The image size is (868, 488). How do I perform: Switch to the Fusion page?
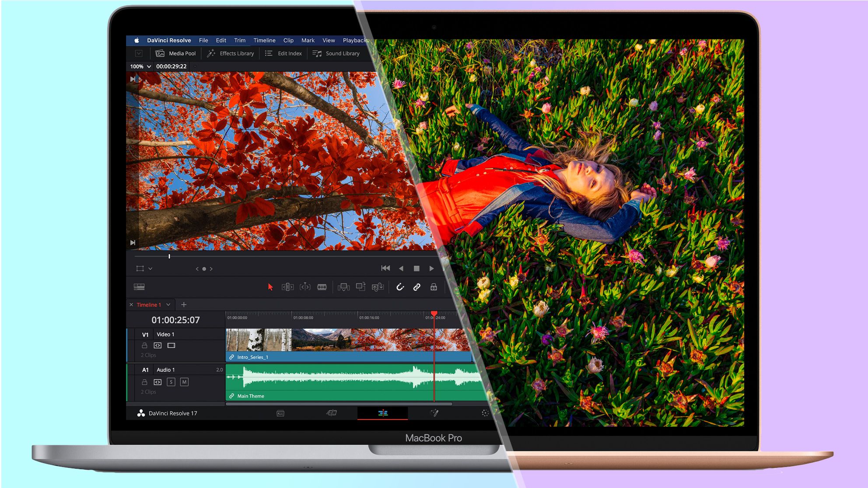[x=435, y=413]
